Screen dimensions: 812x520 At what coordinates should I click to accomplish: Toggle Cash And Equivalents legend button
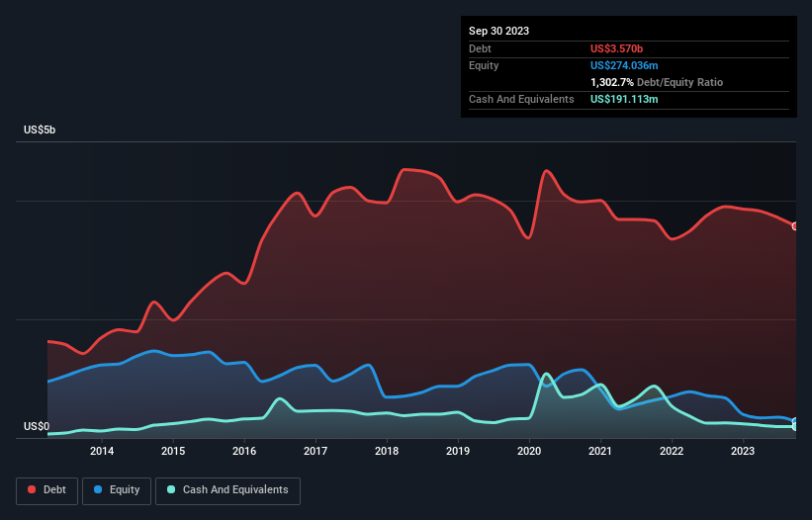(x=227, y=490)
